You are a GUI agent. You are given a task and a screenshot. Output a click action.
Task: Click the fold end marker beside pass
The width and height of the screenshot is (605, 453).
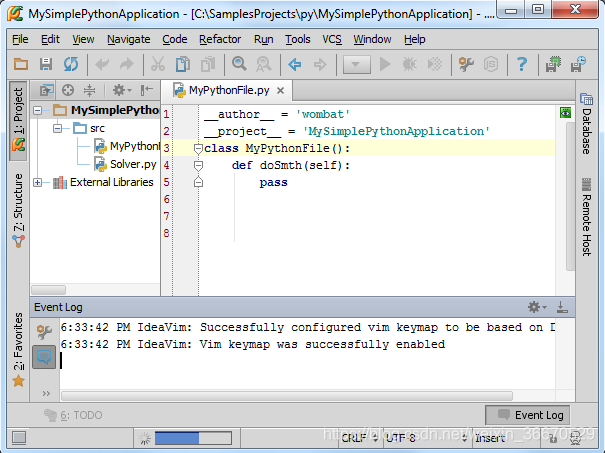pyautogui.click(x=198, y=182)
